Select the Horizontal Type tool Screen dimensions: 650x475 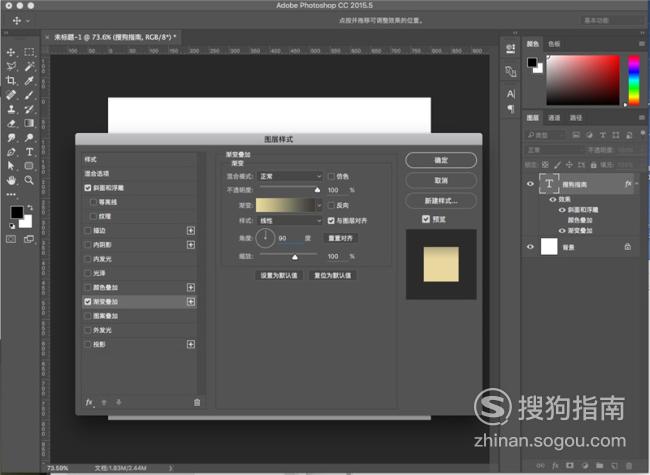tap(29, 152)
